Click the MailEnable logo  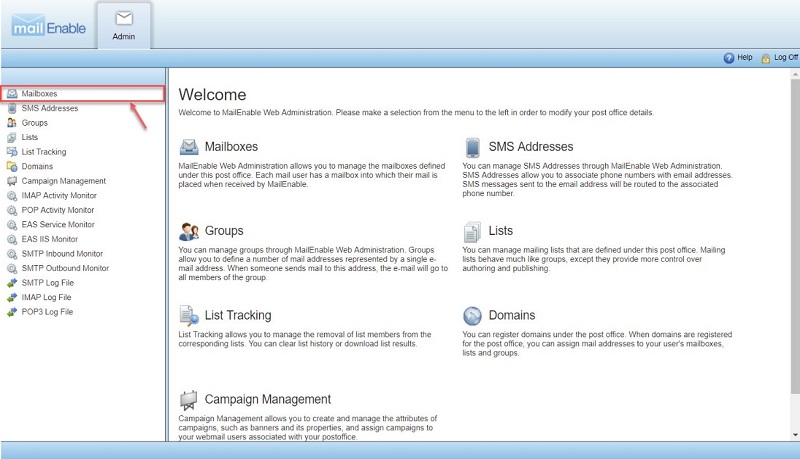tap(48, 26)
